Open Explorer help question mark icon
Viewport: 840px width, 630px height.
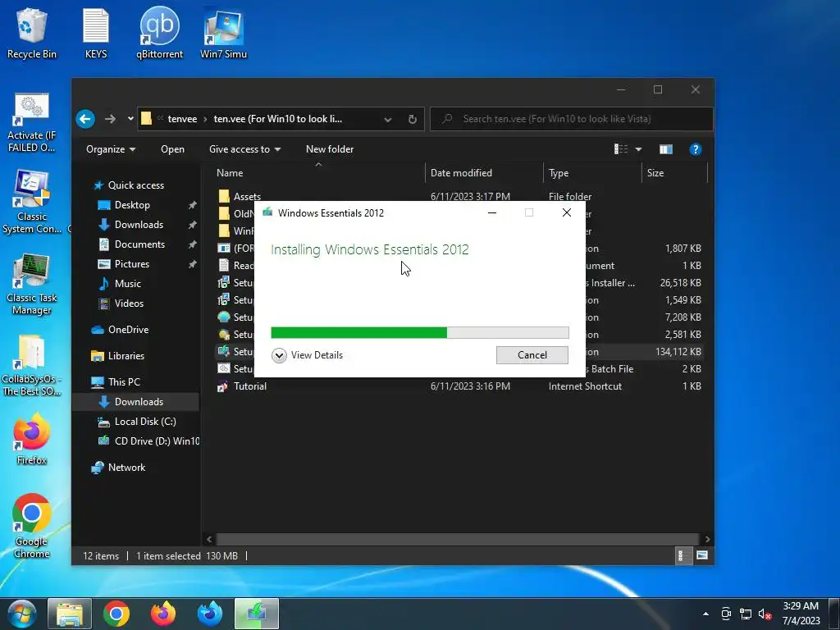click(696, 149)
